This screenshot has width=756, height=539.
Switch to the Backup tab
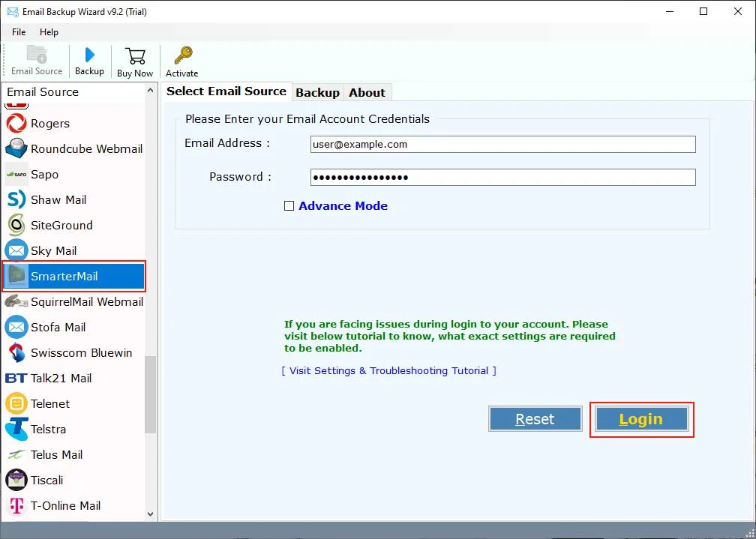click(317, 91)
